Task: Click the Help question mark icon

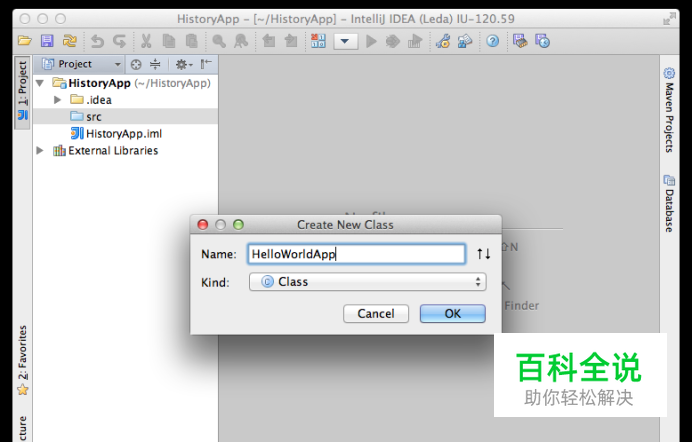Action: 493,41
